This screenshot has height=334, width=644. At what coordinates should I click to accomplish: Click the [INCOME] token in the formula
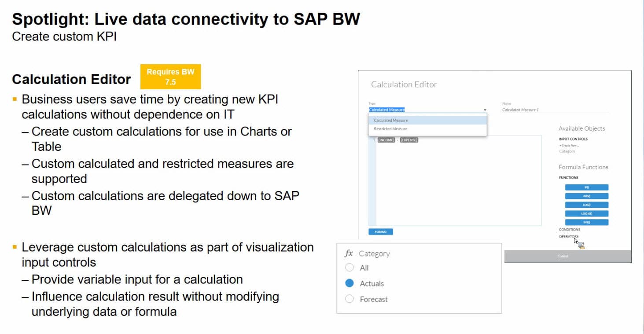386,140
